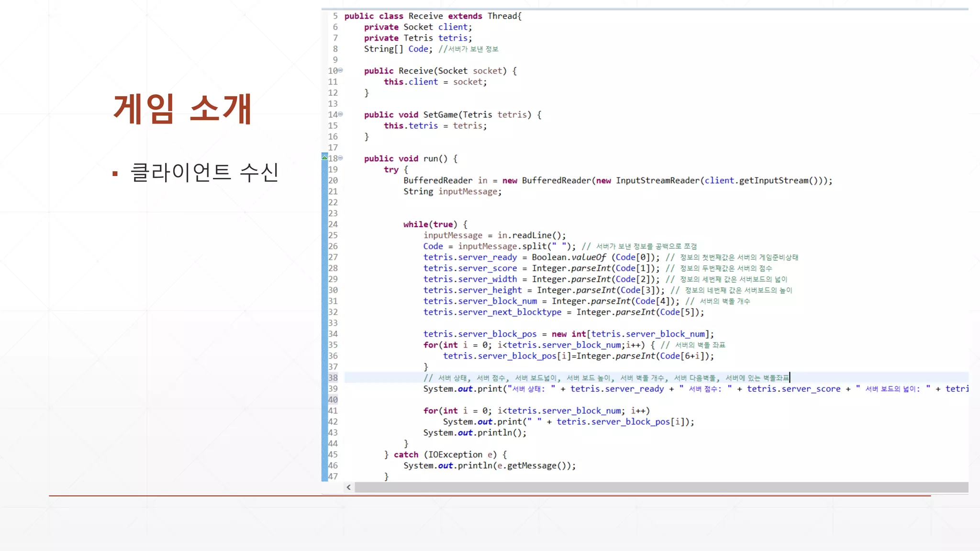Screen dimensions: 980x551
Task: Click 'tetris.server_next_blocktype' on line 32
Action: click(492, 312)
